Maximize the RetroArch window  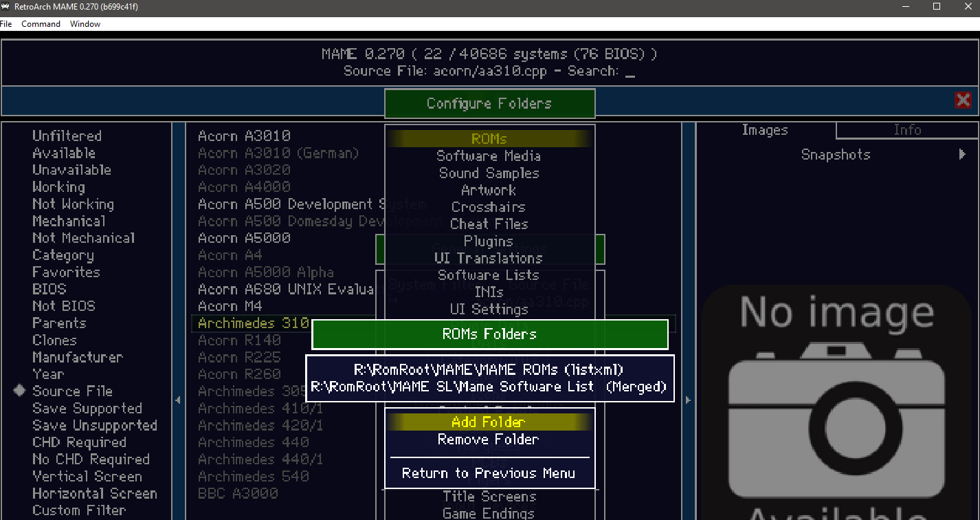pyautogui.click(x=936, y=6)
